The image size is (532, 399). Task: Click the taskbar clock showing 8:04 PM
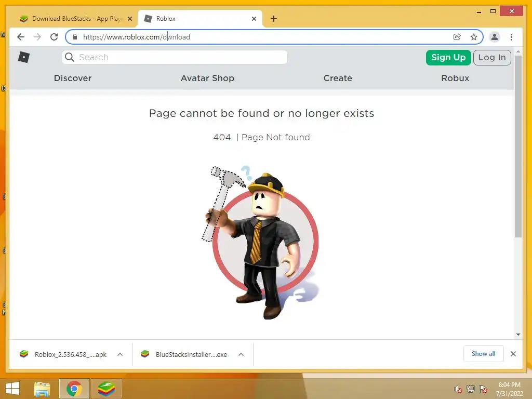pos(509,389)
